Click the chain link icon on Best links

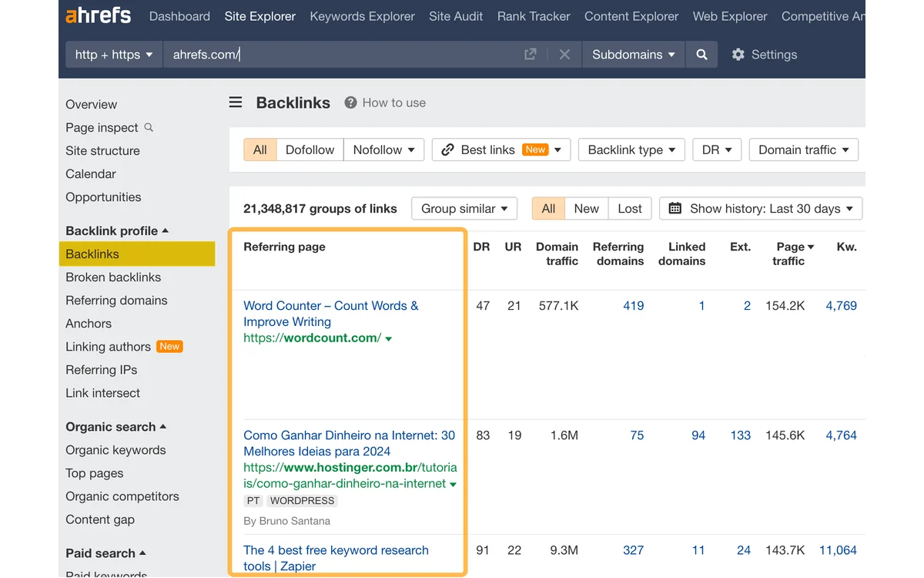click(447, 150)
